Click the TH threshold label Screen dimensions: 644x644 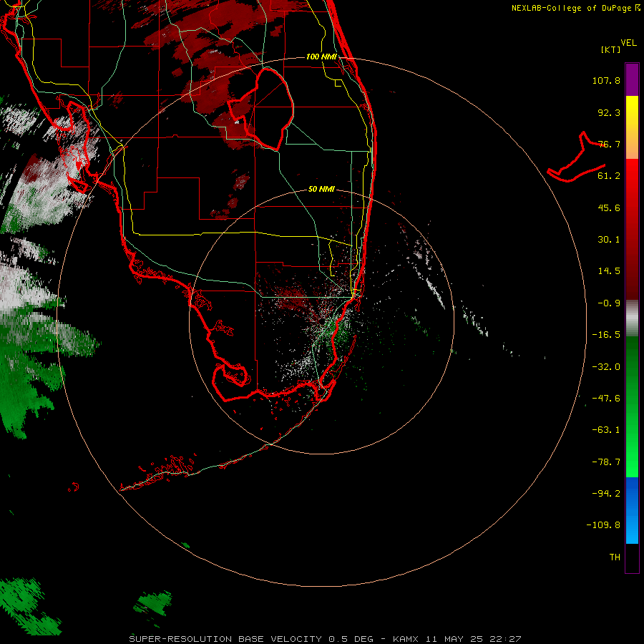click(615, 557)
